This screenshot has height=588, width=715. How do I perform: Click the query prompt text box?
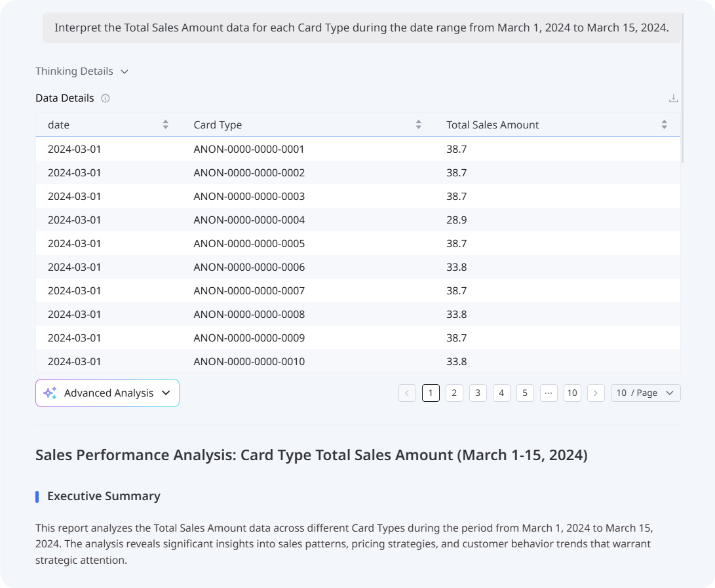361,28
